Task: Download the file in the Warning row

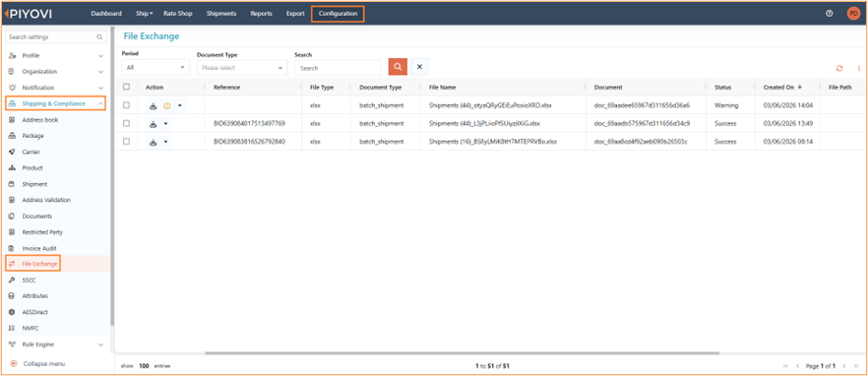Action: point(154,105)
